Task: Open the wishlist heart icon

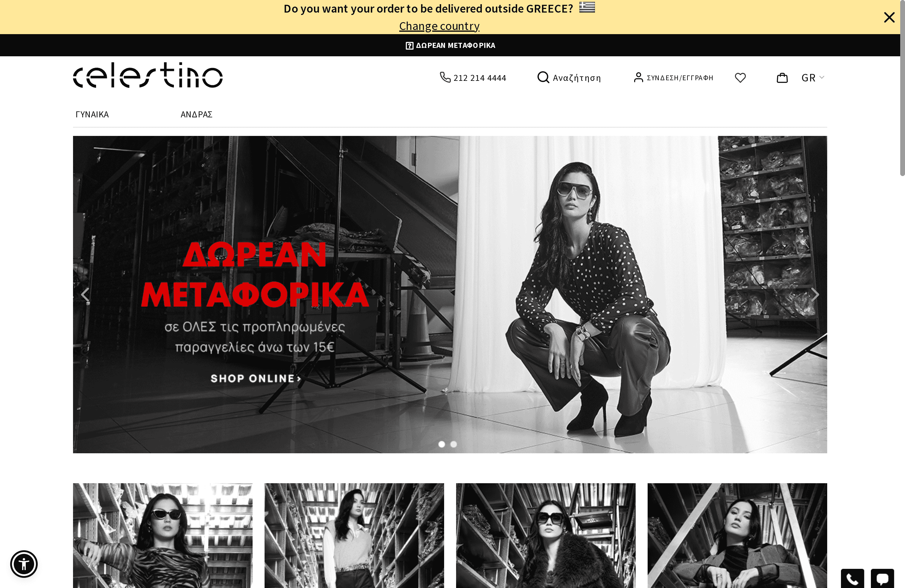Action: pyautogui.click(x=740, y=78)
